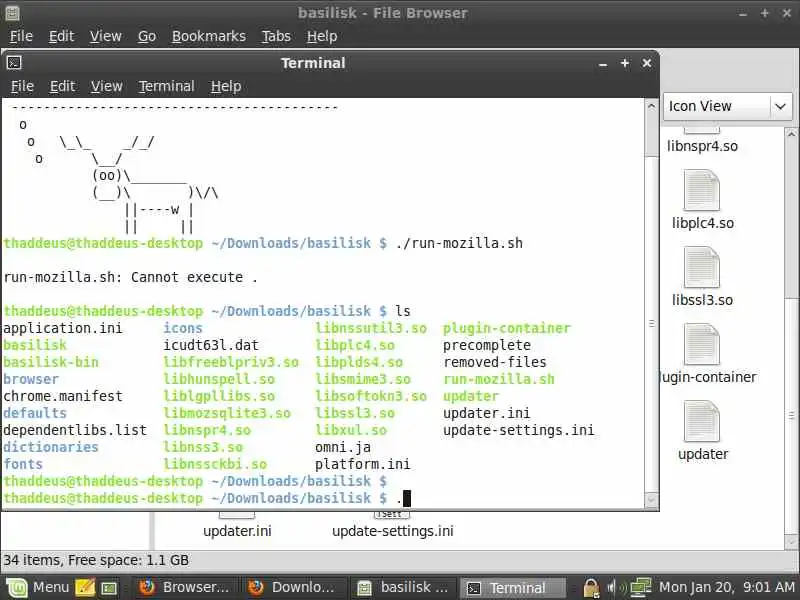
Task: Click run-mozilla.sh in the ls output
Action: [498, 379]
